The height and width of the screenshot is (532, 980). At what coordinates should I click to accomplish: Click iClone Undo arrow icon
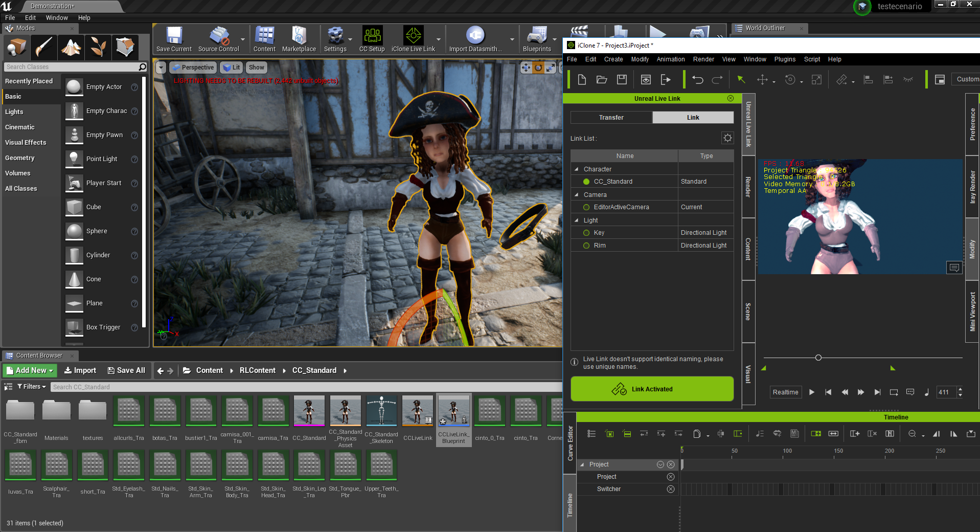(x=698, y=79)
